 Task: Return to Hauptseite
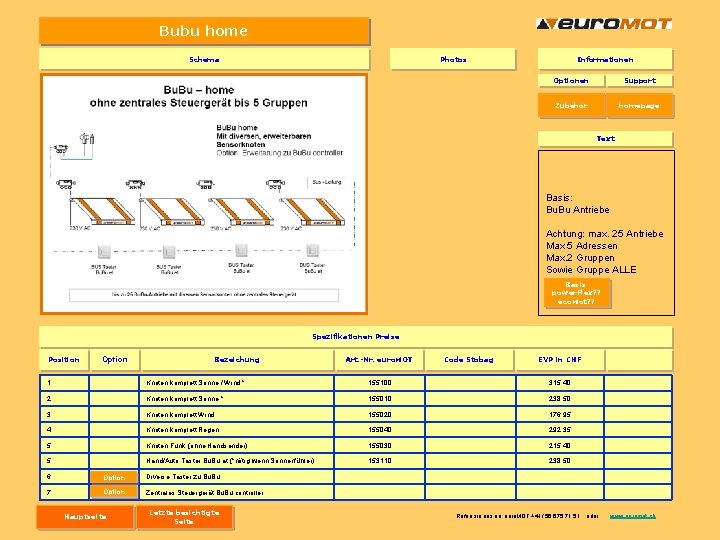pyautogui.click(x=85, y=517)
